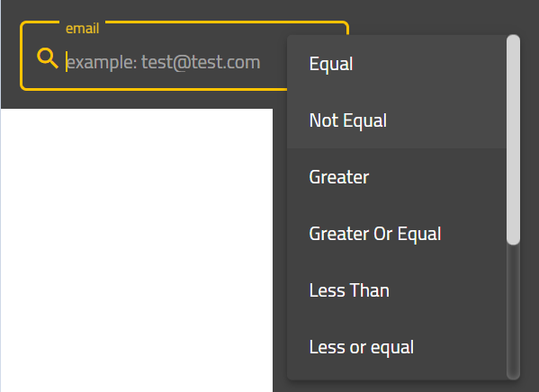Place cursor at blinking caret in email box
Image resolution: width=539 pixels, height=392 pixels.
coord(67,62)
